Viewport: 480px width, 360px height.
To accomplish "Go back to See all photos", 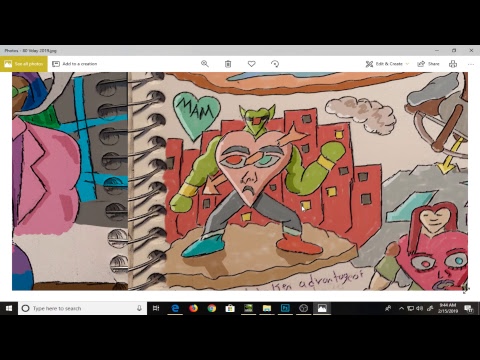I will point(24,64).
